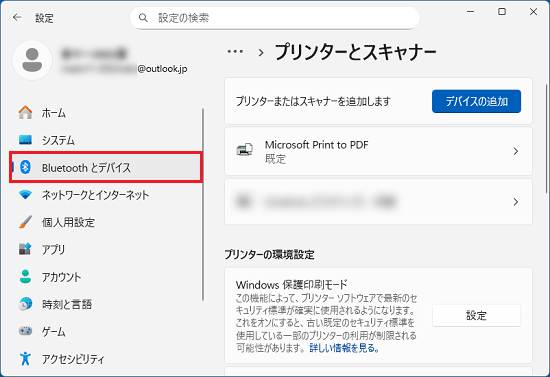Click the Apps icon in sidebar
This screenshot has width=550, height=377.
[25, 249]
